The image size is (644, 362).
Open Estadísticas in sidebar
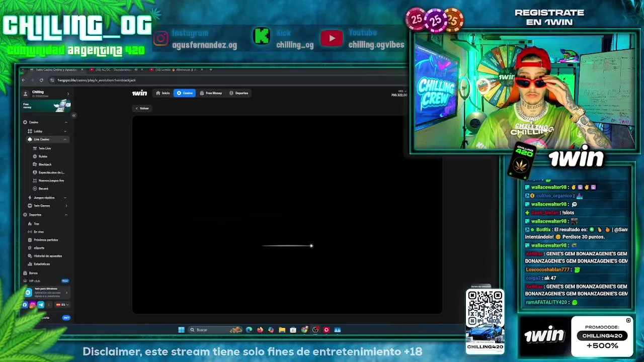(42, 264)
